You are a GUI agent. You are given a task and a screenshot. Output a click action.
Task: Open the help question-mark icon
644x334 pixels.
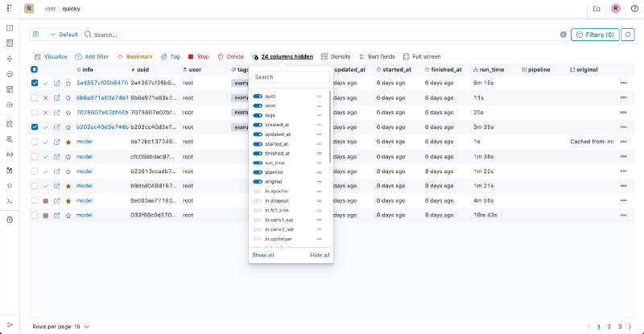point(634,9)
